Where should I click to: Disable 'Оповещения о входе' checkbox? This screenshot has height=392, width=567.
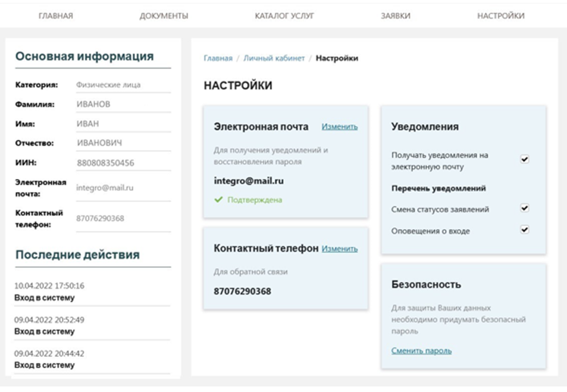(x=524, y=230)
